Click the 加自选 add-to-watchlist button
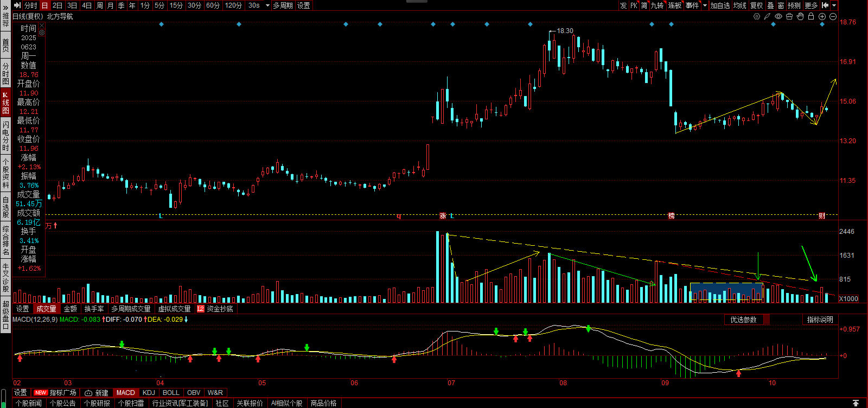Screen dimensions: 868x408 click(720, 5)
